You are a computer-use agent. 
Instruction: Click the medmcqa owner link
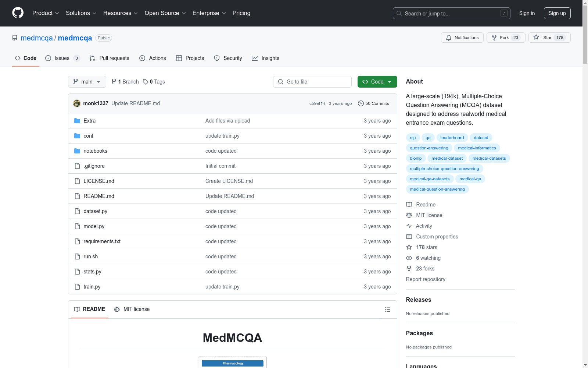(x=37, y=38)
